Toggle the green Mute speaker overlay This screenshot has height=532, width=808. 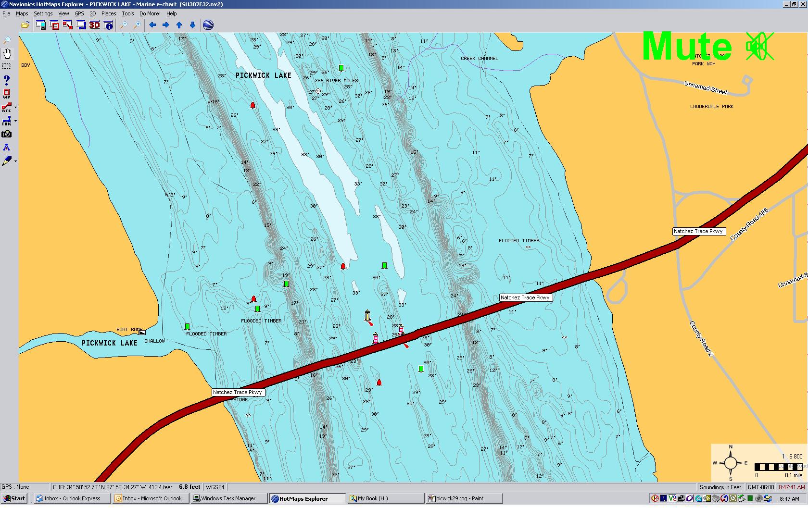click(x=759, y=47)
